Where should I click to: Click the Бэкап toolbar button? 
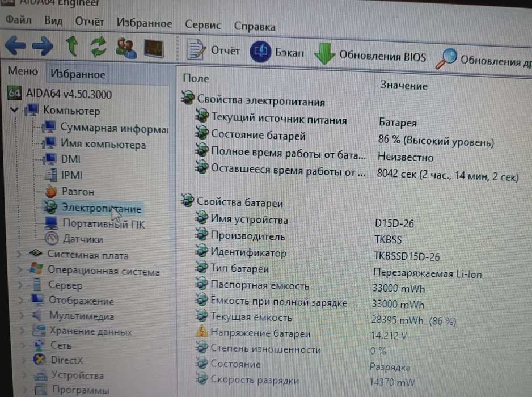[277, 52]
